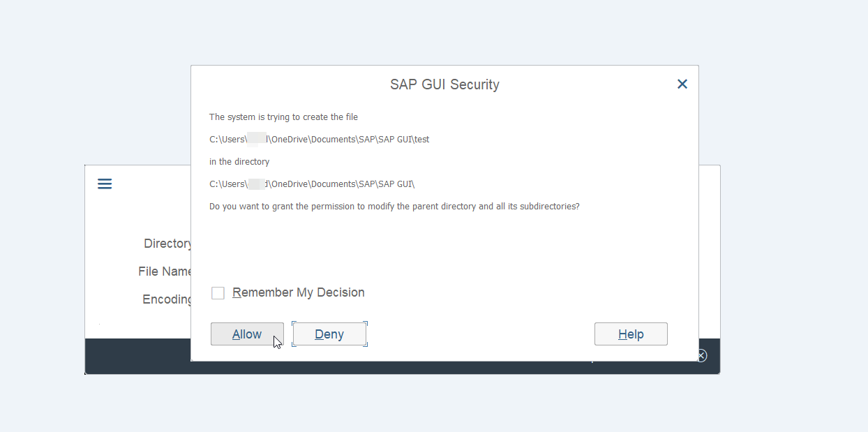Click the SAP GUI Security title text
Viewport: 868px width, 432px height.
coord(444,84)
